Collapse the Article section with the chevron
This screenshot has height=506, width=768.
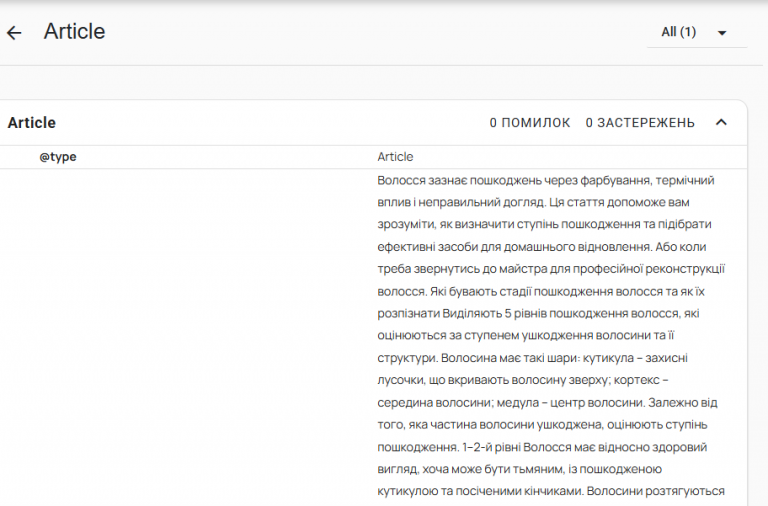click(721, 122)
